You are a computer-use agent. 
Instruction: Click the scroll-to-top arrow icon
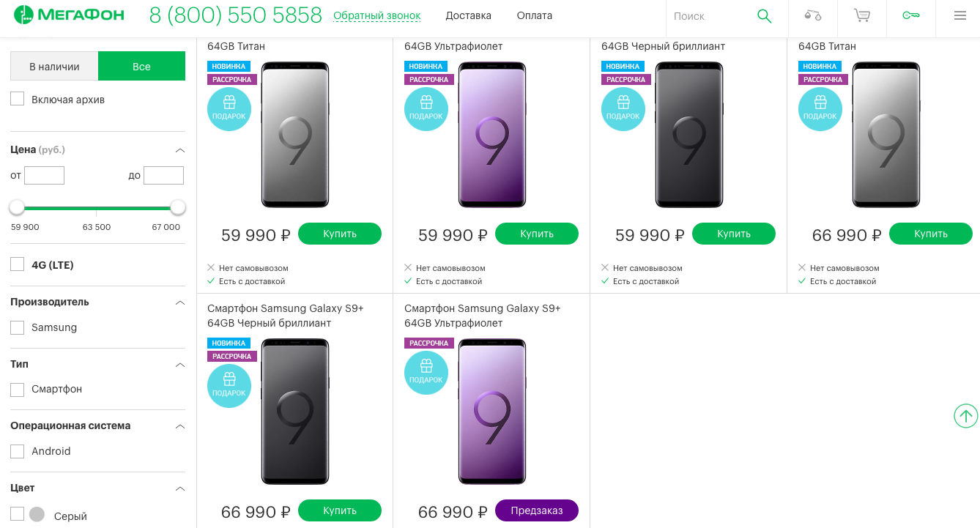tap(966, 416)
